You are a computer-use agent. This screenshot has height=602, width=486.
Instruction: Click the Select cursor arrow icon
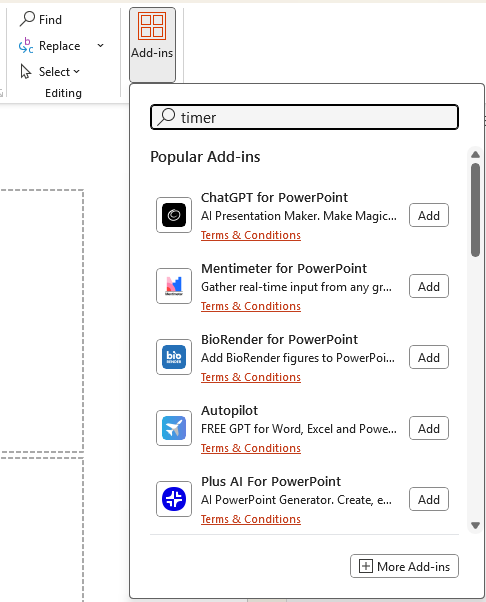tap(26, 71)
